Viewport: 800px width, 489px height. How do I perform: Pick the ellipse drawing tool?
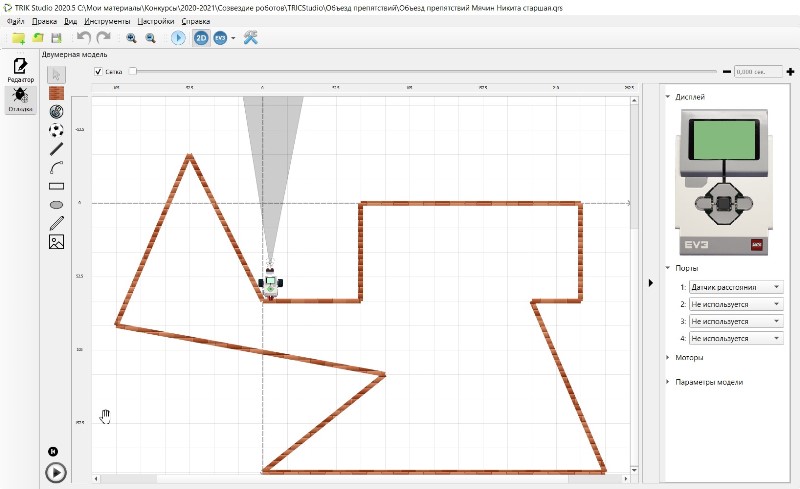tap(57, 204)
